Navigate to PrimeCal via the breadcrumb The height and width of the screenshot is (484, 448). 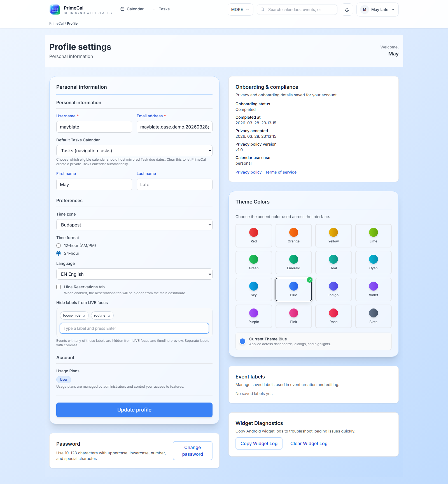point(56,24)
